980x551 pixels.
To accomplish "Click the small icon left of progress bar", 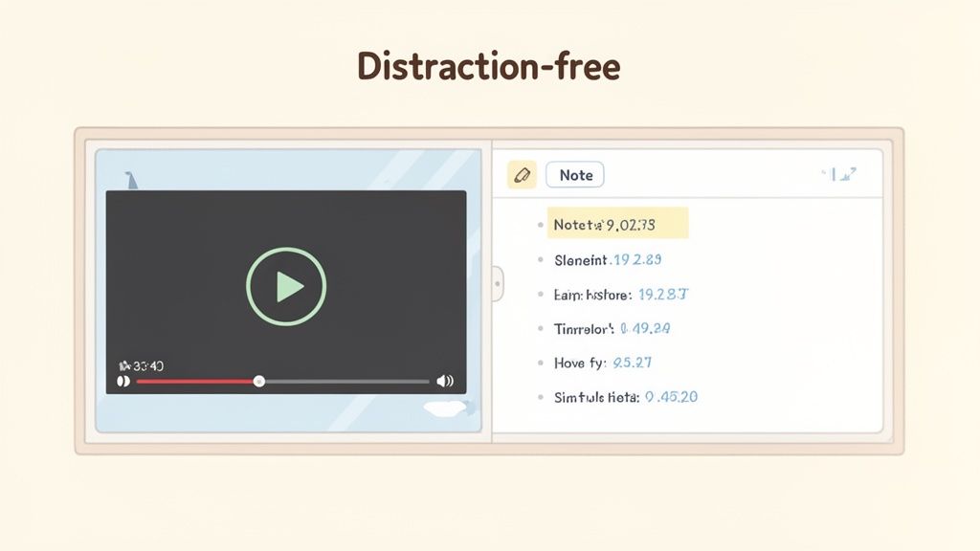I will 123,381.
